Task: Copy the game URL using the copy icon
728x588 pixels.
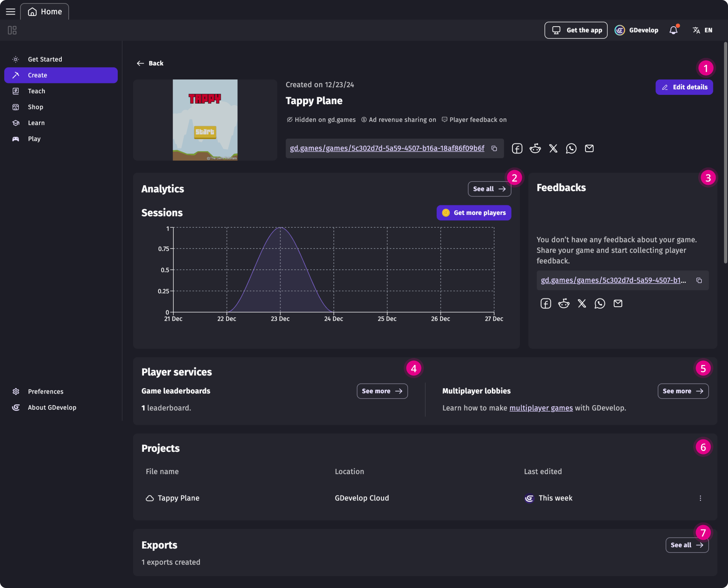Action: [x=494, y=148]
